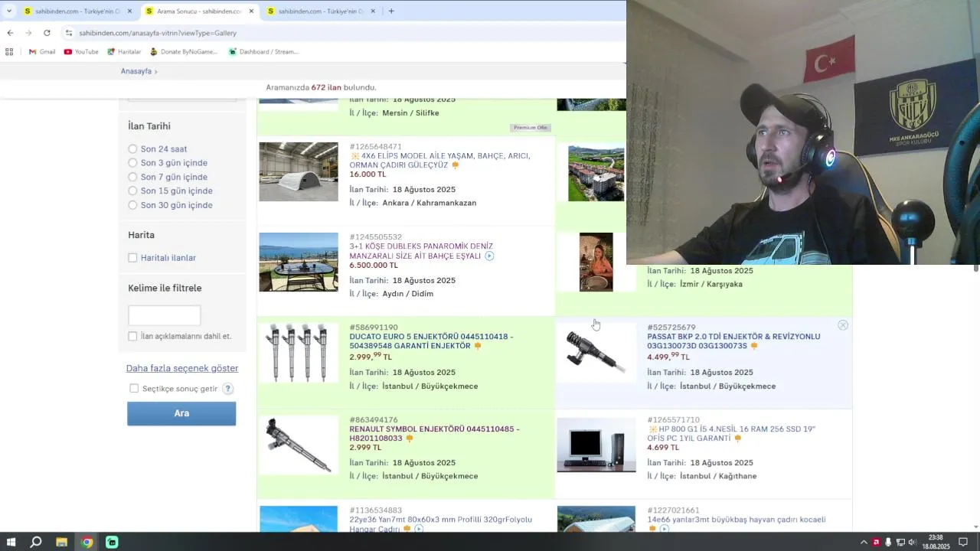Click the microphone tray icon
Image resolution: width=980 pixels, height=551 pixels.
[888, 542]
